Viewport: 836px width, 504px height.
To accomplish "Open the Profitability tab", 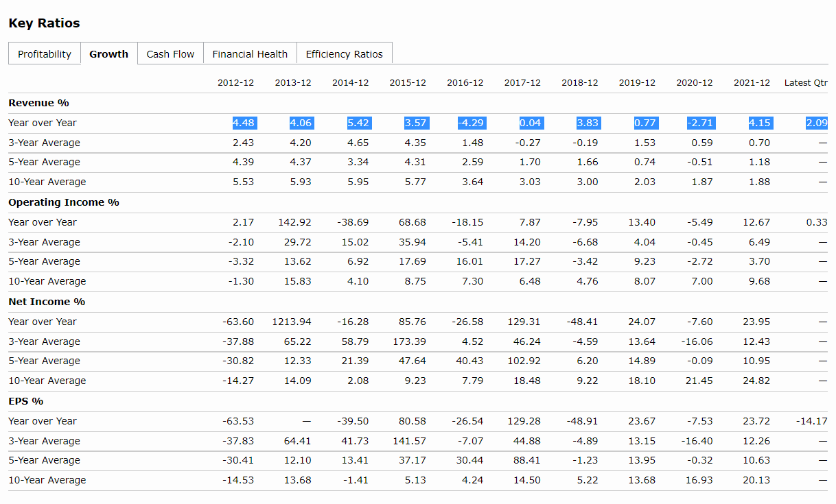I will pos(45,54).
